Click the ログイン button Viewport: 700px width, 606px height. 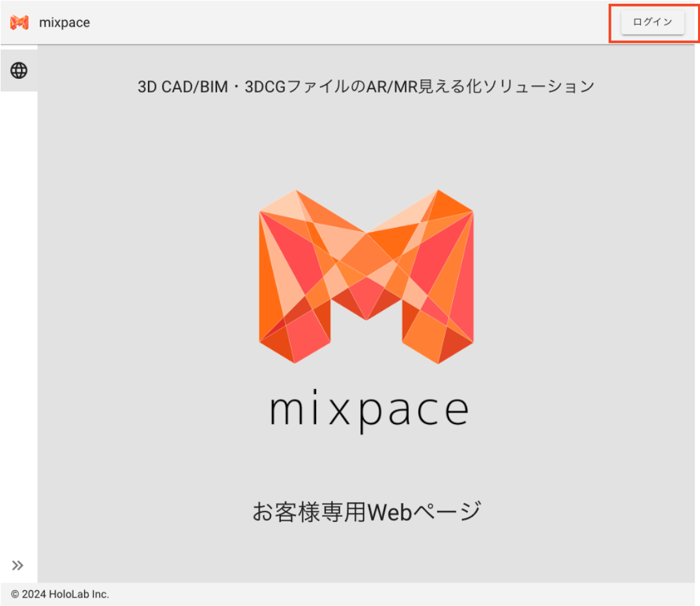click(652, 22)
